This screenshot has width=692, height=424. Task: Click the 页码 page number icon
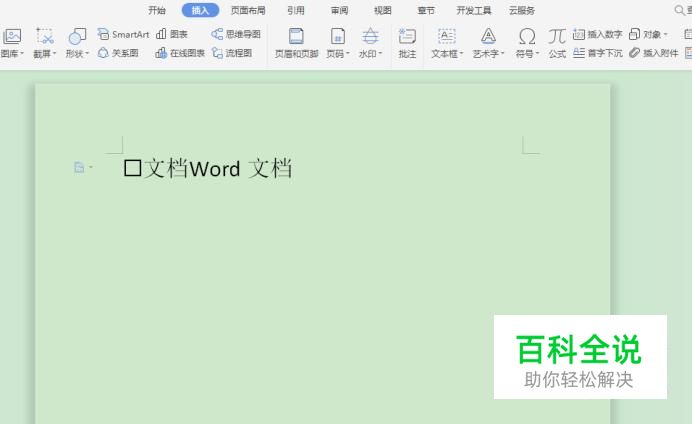338,36
